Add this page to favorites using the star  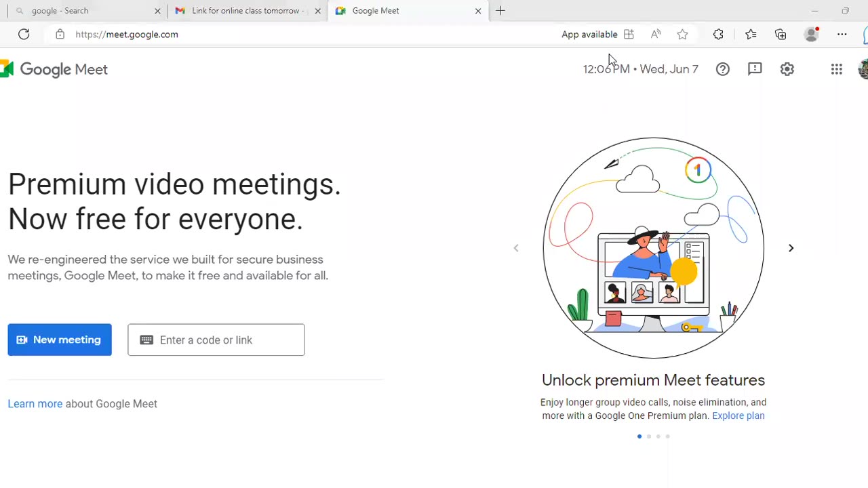tap(682, 34)
